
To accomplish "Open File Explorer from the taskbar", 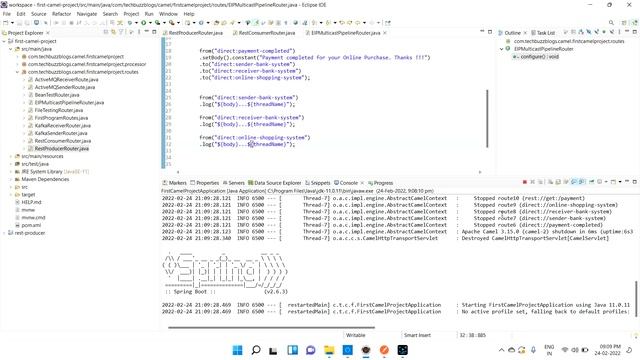I will point(329,350).
